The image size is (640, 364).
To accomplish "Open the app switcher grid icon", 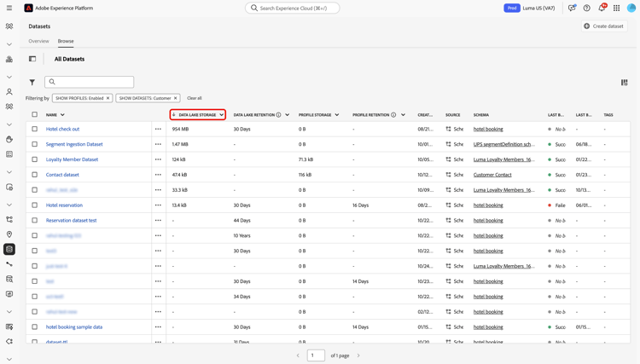I will click(616, 9).
